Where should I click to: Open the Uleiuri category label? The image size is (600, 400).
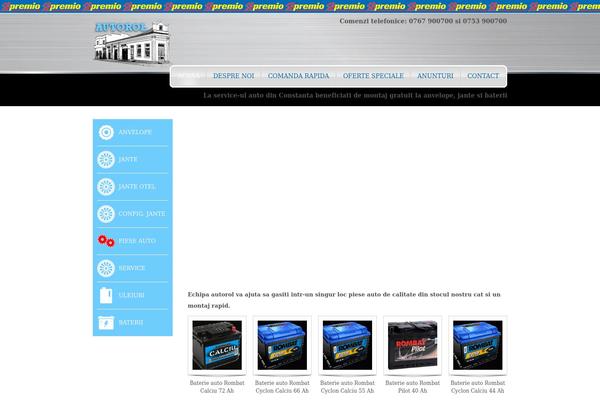(x=131, y=295)
